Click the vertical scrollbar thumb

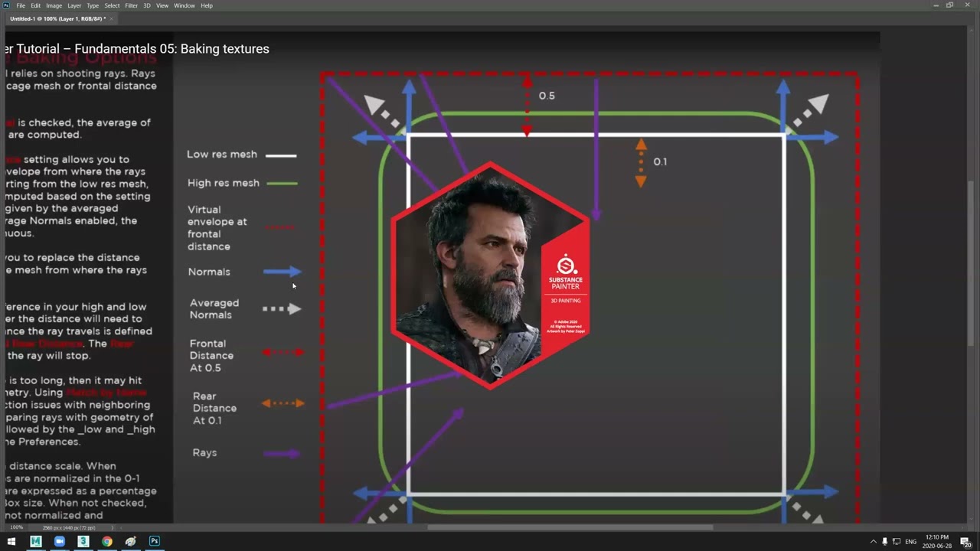click(x=972, y=262)
